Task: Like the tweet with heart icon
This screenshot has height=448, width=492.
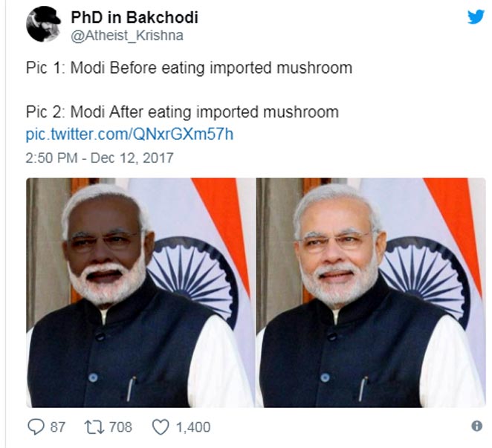Action: pos(161,427)
